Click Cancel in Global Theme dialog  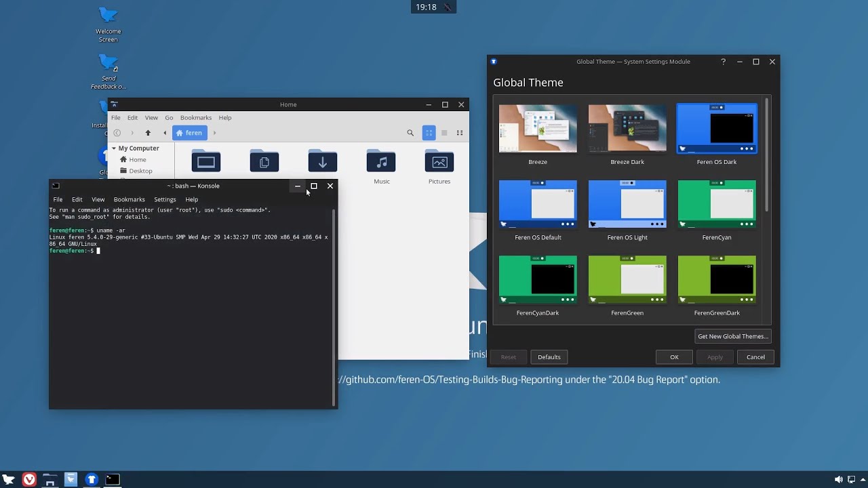tap(755, 357)
